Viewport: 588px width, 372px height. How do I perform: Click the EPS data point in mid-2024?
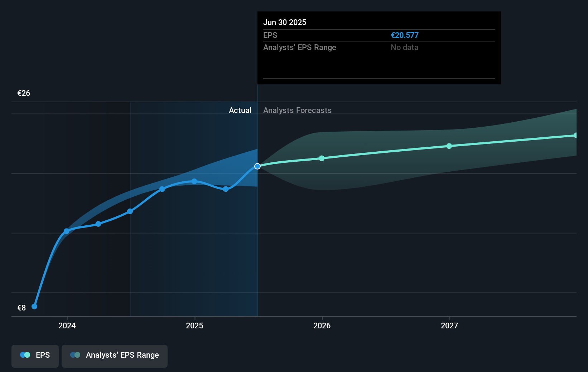130,211
